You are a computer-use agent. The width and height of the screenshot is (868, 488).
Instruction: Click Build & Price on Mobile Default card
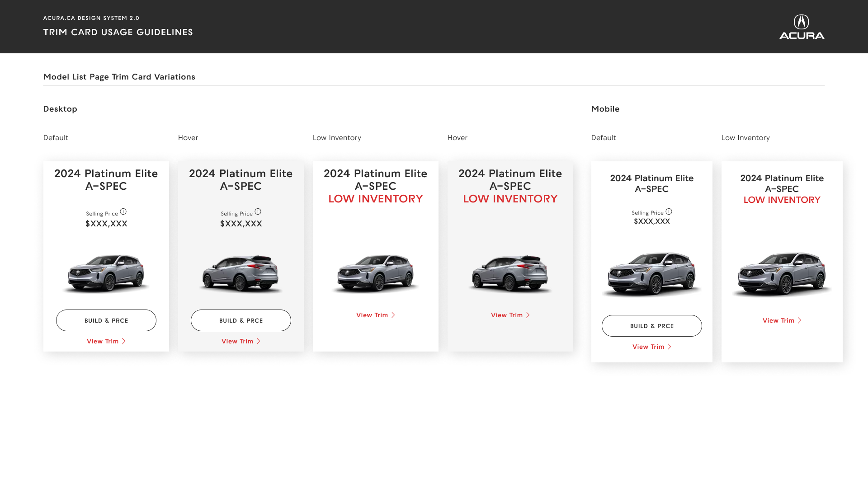tap(652, 326)
